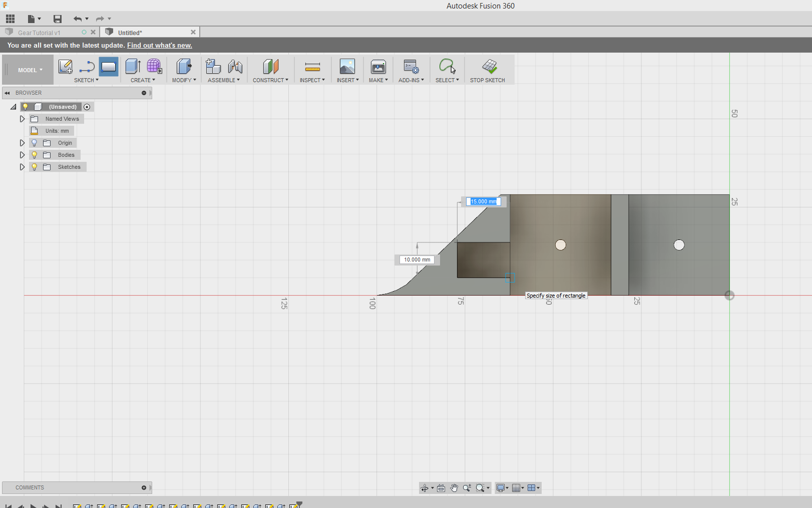
Task: Select the Rectangle sketch tool
Action: click(109, 67)
